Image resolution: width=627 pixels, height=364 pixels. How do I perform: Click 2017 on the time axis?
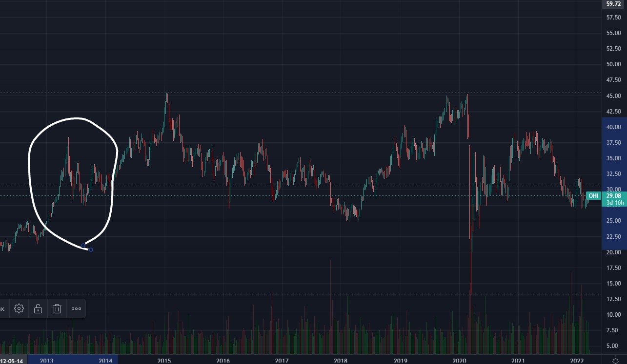coord(282,361)
